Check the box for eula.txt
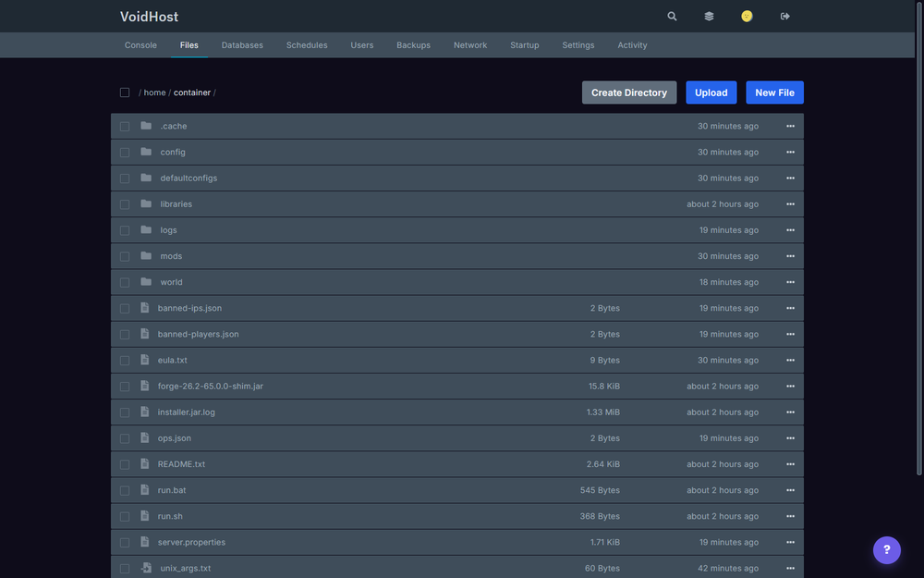 125,361
